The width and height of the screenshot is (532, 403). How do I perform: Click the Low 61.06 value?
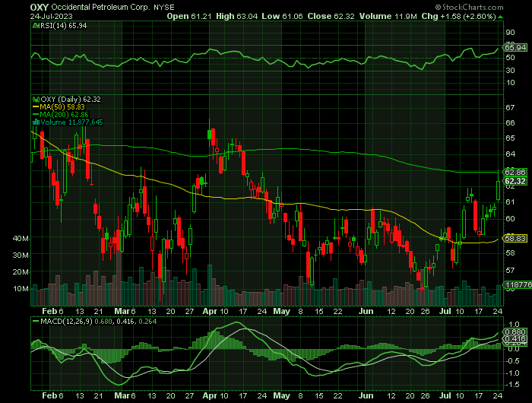(x=282, y=16)
